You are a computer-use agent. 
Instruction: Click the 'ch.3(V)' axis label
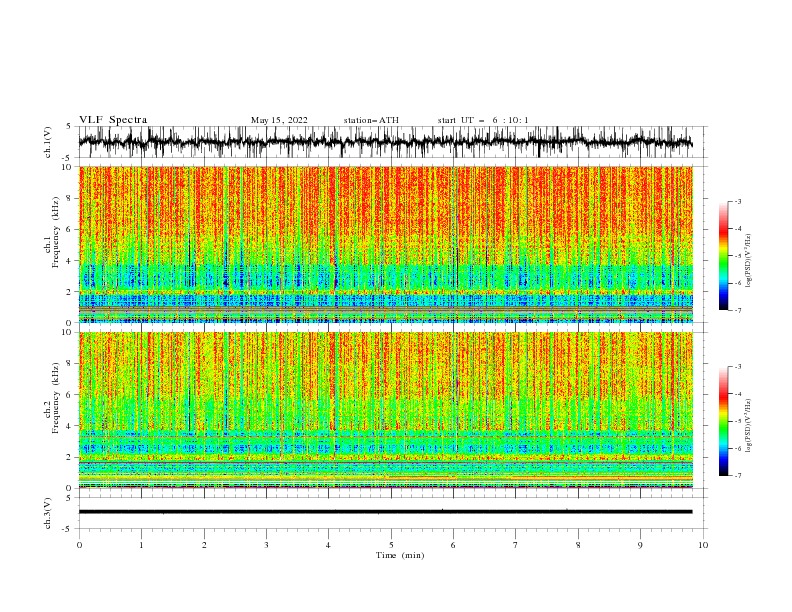click(x=48, y=513)
